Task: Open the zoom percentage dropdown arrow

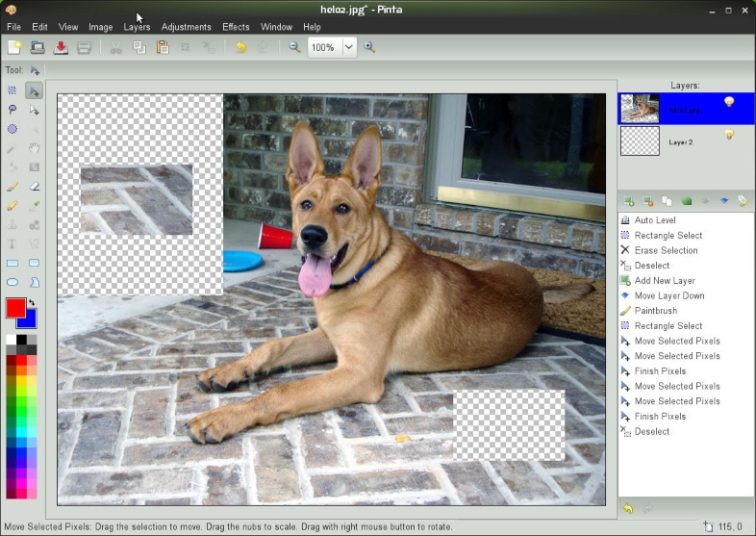Action: click(348, 47)
